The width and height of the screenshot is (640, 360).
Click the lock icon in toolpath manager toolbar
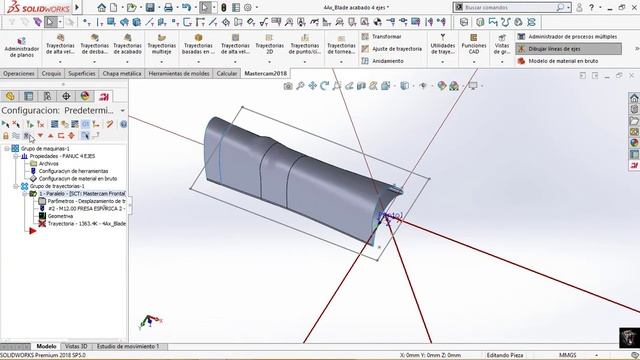click(x=6, y=136)
